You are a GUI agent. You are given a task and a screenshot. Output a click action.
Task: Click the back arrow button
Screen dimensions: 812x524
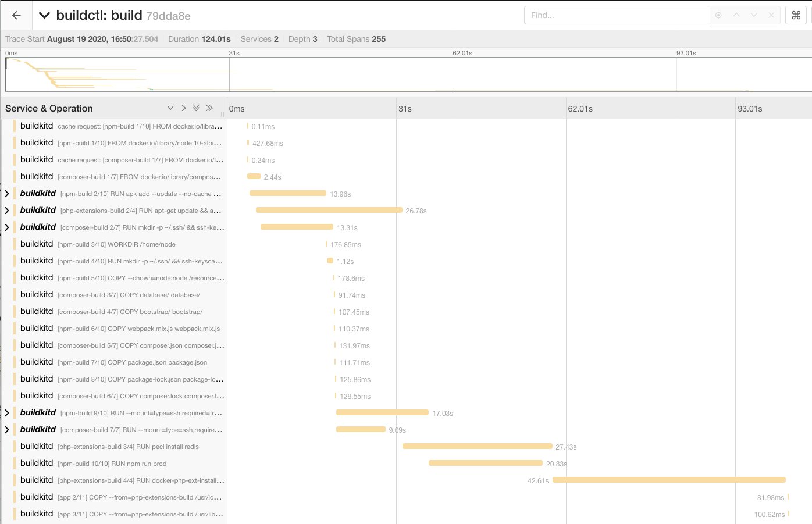click(x=16, y=16)
